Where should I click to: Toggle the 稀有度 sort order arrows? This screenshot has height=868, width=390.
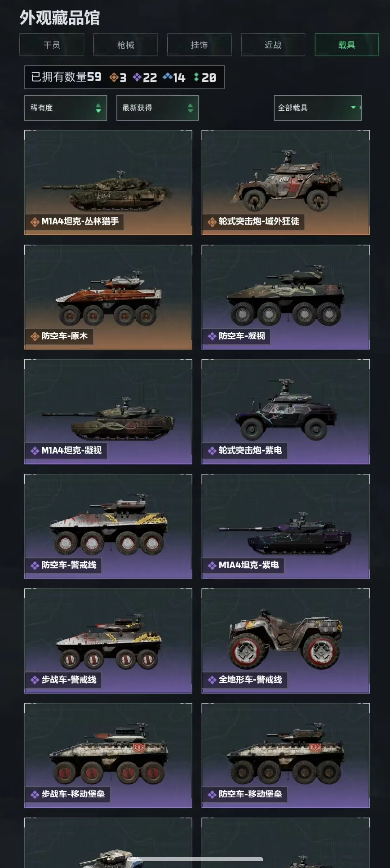tap(98, 108)
